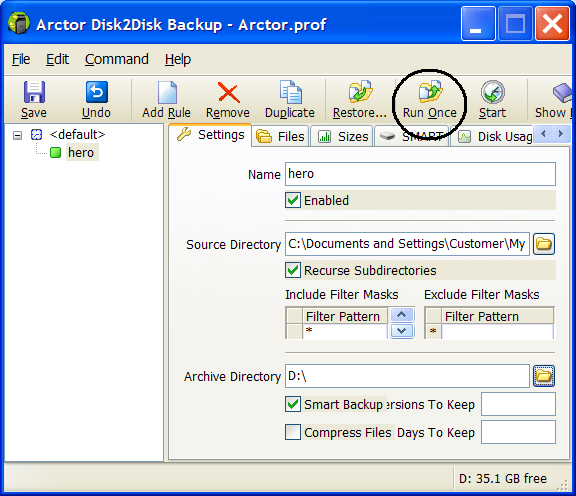Switch to the Files tab
The image size is (576, 496).
point(281,137)
